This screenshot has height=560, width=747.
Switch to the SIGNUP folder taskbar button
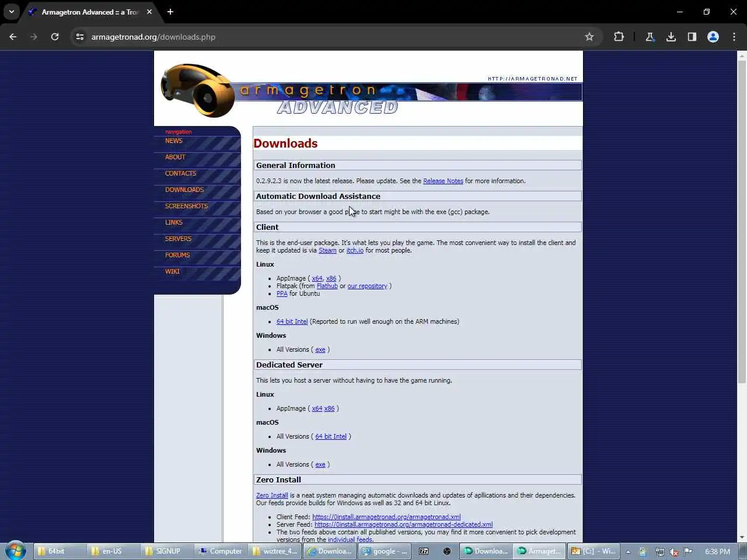[167, 551]
